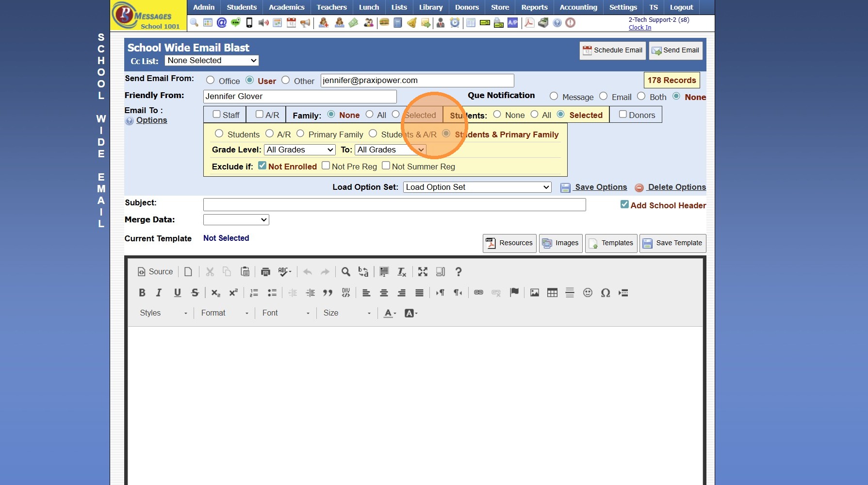Insert a hyperlink with the Link icon
The width and height of the screenshot is (868, 485).
point(478,293)
